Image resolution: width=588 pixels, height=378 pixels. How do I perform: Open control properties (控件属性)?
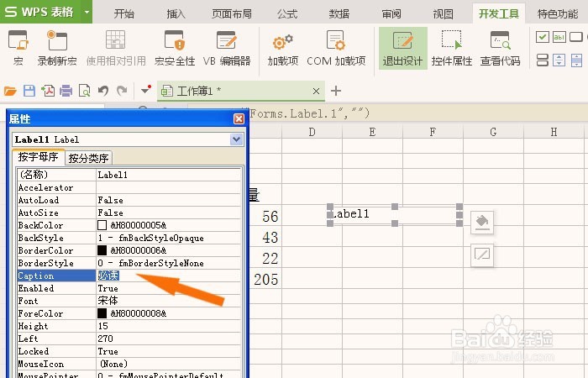tap(452, 48)
